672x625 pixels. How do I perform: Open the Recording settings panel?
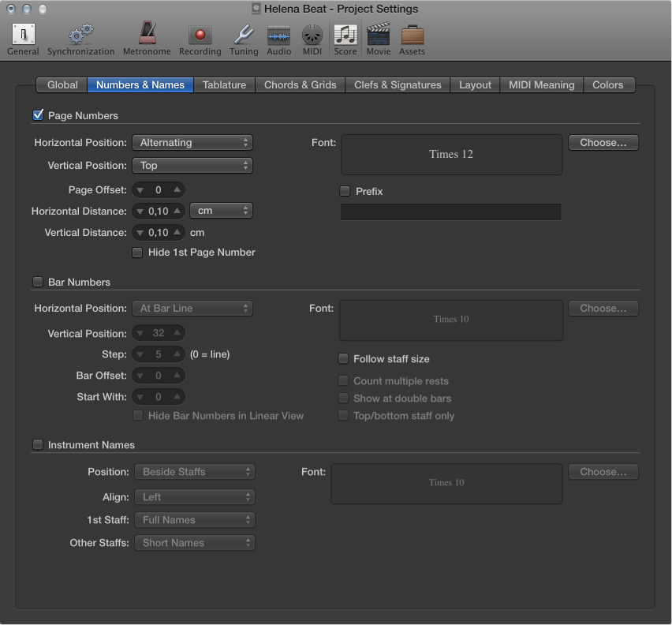pyautogui.click(x=200, y=35)
